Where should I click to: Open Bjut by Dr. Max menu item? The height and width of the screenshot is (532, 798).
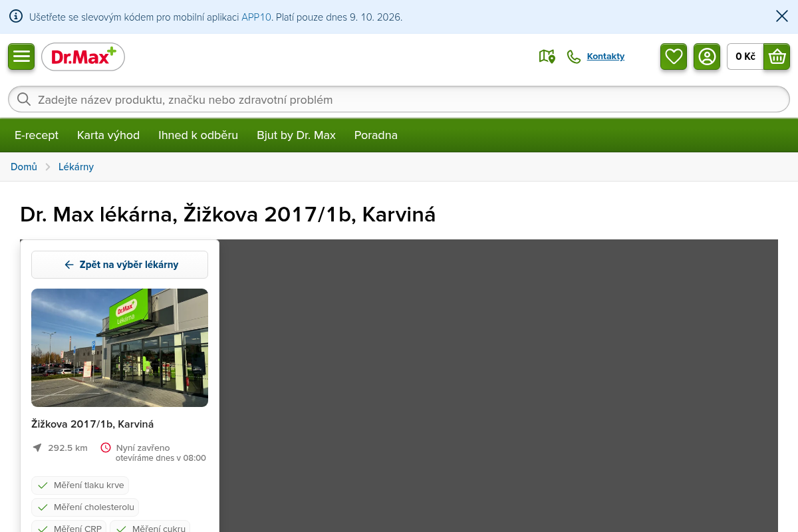coord(297,135)
